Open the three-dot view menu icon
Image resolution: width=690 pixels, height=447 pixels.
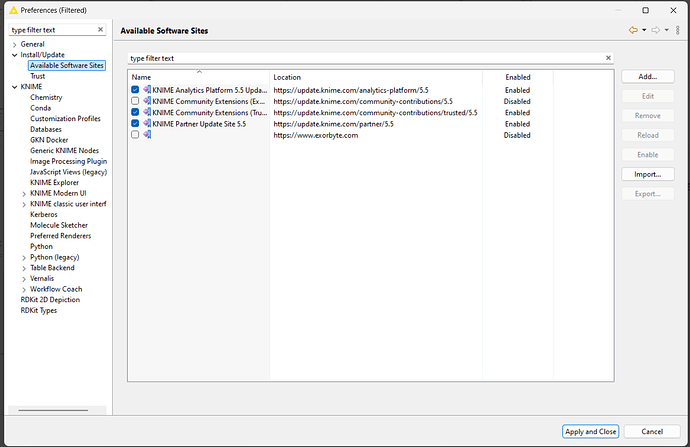click(678, 30)
